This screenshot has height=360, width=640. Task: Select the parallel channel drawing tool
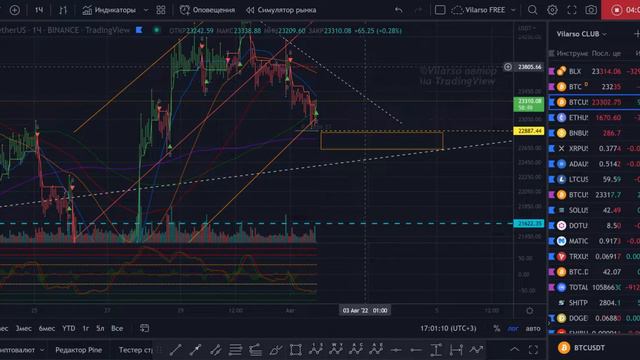216,350
